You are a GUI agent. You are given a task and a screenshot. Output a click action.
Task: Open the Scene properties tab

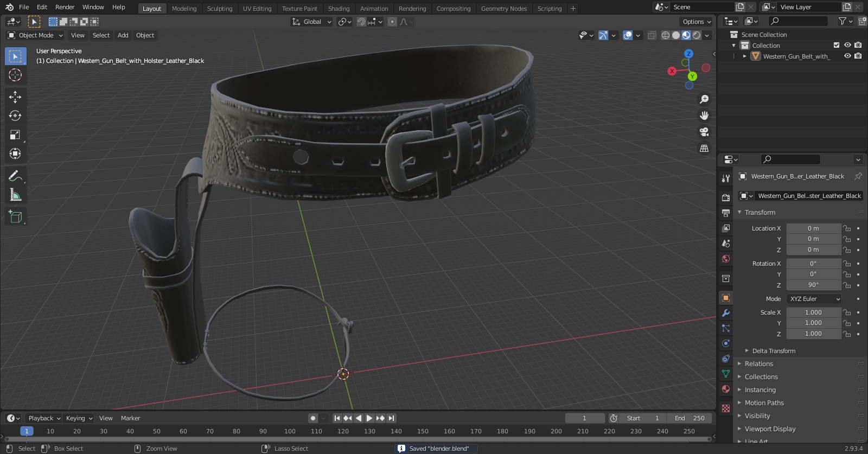tap(726, 244)
